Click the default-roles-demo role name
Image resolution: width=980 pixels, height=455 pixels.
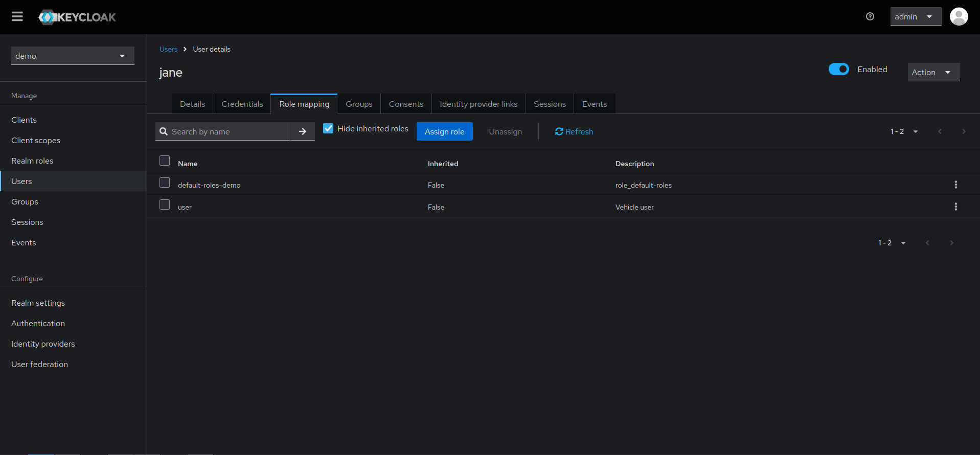[209, 185]
